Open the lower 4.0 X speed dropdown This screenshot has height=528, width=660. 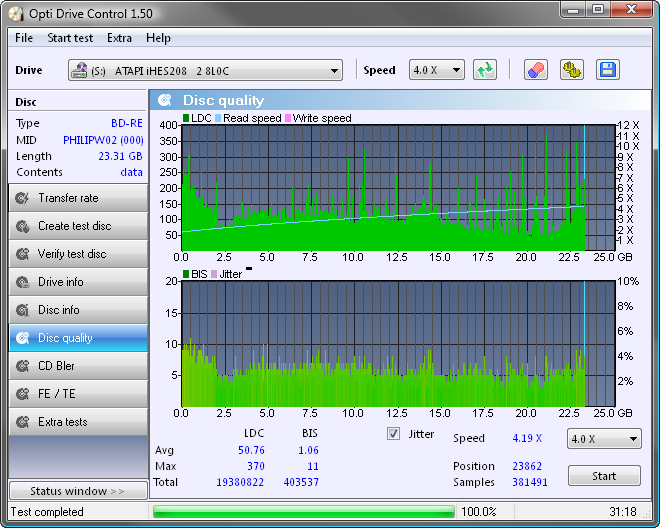point(604,439)
